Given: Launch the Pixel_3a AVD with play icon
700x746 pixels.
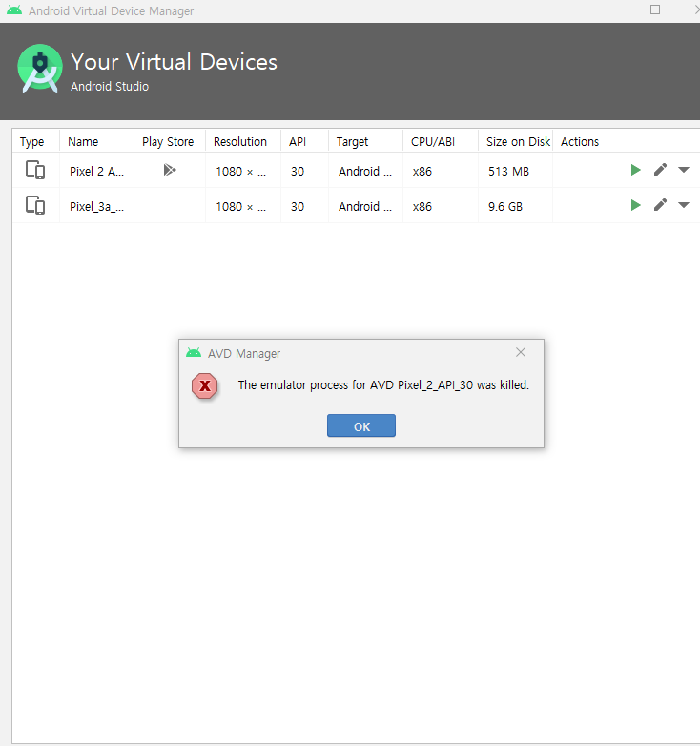Looking at the screenshot, I should coord(635,205).
